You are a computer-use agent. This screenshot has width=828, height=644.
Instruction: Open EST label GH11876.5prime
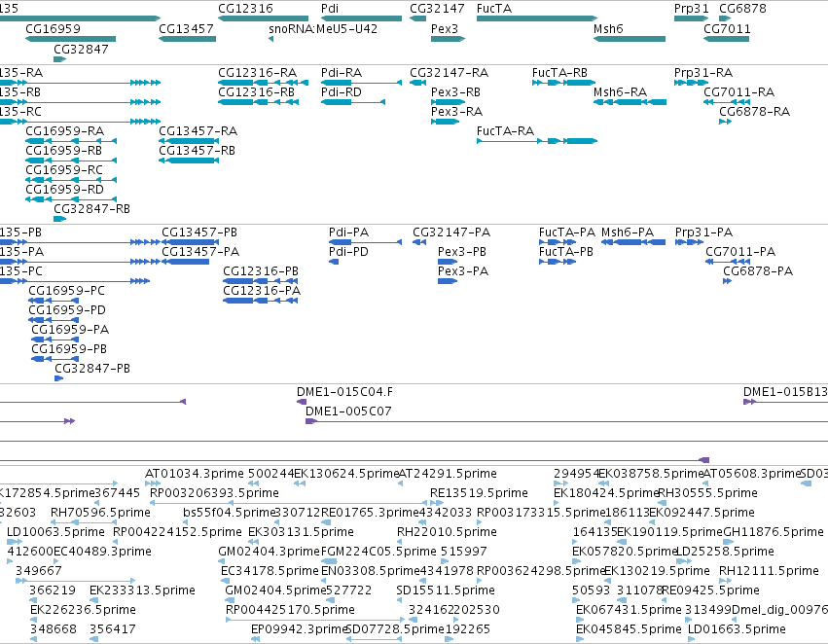[774, 532]
